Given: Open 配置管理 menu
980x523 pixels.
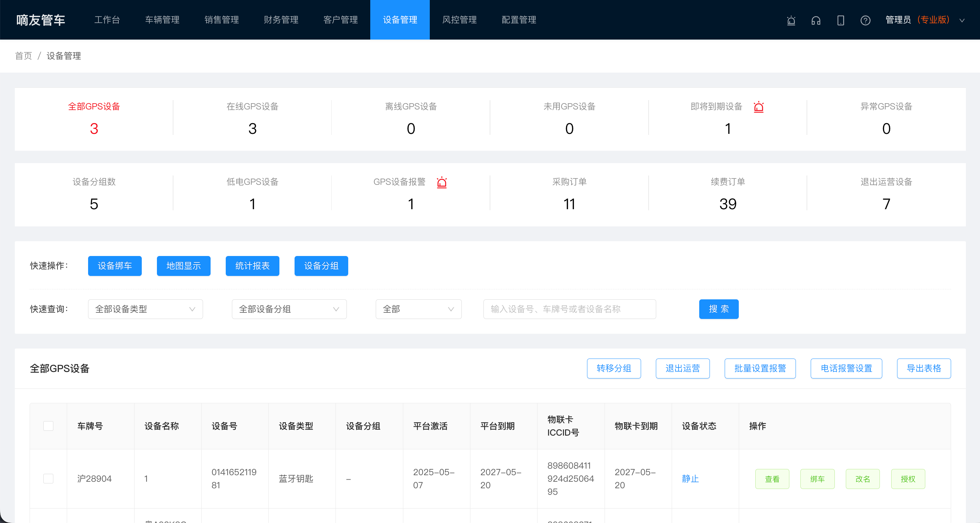Looking at the screenshot, I should tap(519, 20).
